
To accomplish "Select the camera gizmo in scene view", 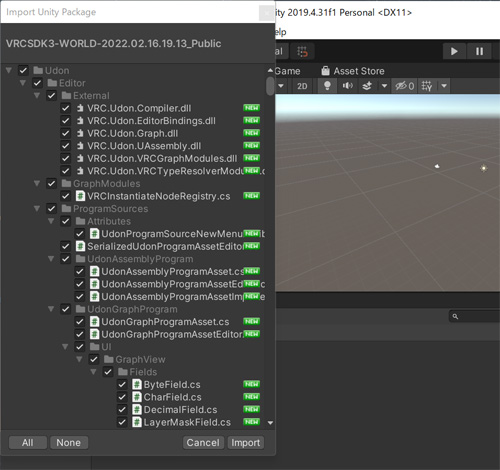I will pos(437,166).
